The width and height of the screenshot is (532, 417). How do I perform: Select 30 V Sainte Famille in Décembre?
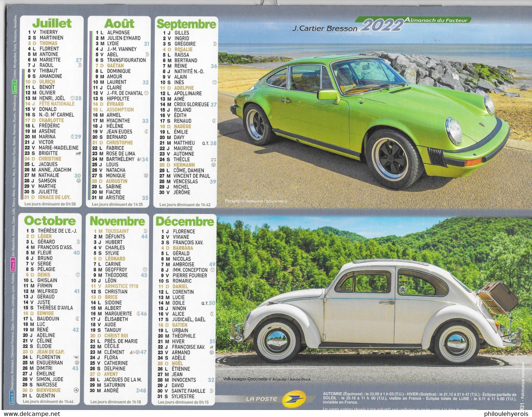click(181, 391)
